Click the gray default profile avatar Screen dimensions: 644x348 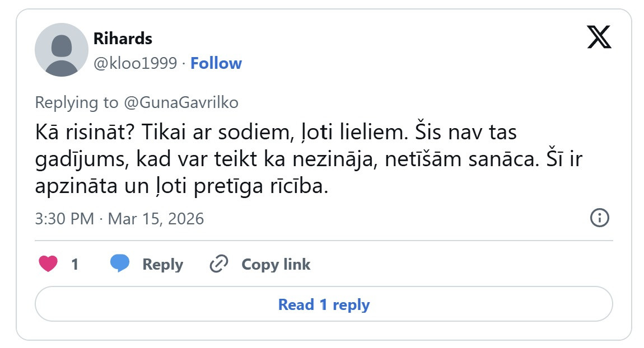click(61, 50)
